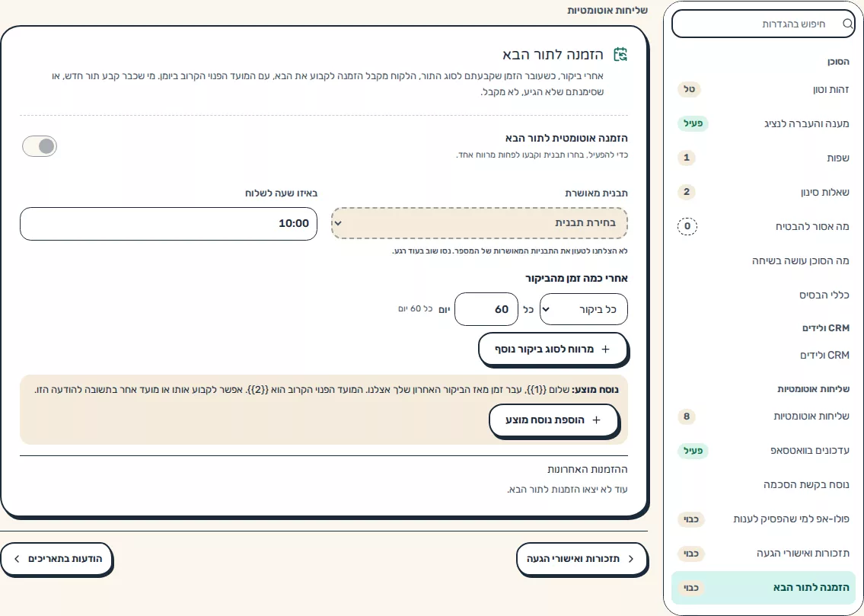
Task: Click the calendar icon beside the הזמנה לתור הבא heading
Action: coord(620,54)
